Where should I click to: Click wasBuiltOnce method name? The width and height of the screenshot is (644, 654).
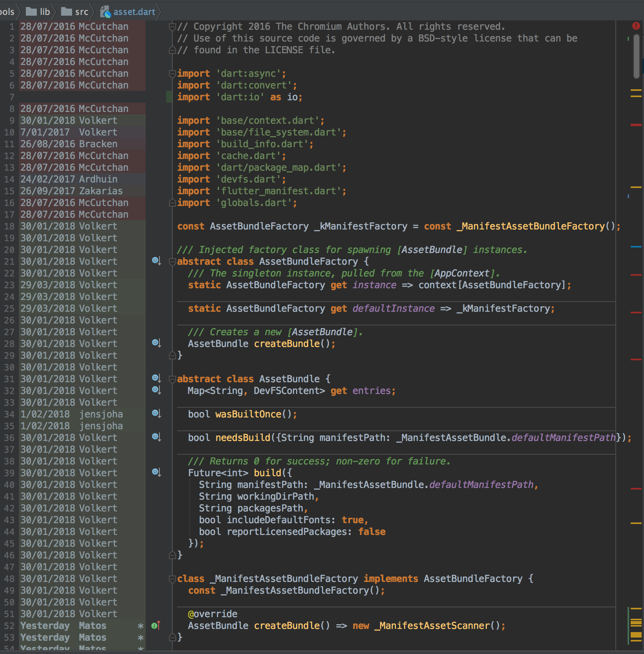point(248,414)
